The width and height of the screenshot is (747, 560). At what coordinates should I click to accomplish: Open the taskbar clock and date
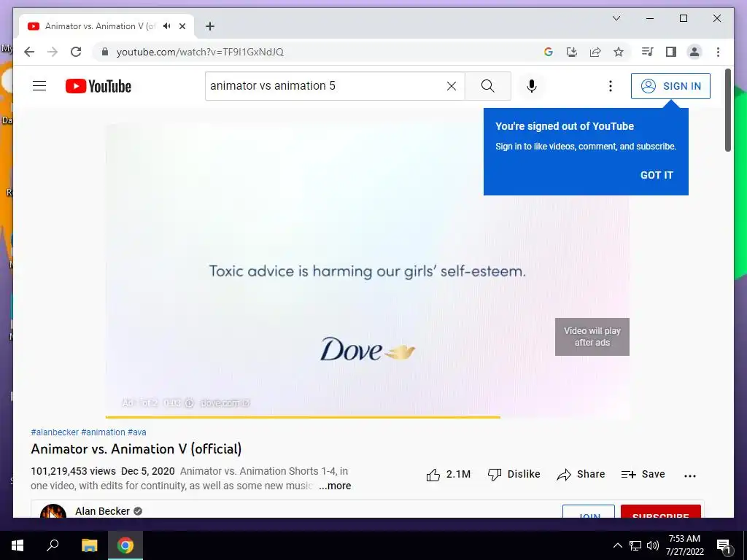684,545
